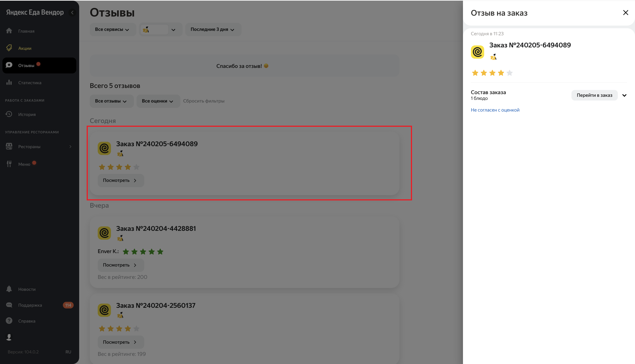Viewport: 635px width, 364px height.
Task: Click order title Заказ №240204-2560137
Action: point(155,306)
